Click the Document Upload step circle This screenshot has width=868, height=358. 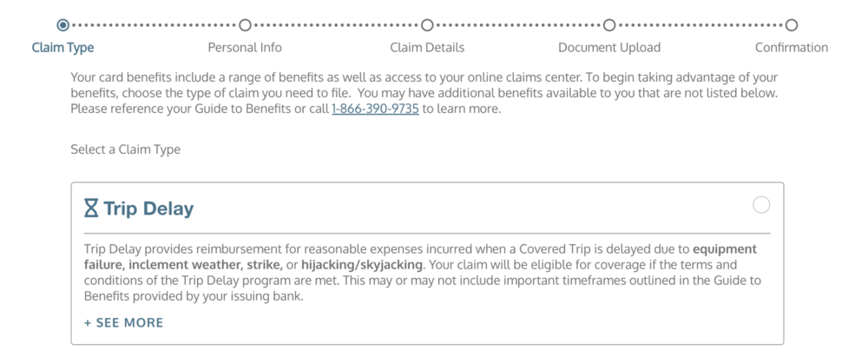tap(609, 24)
